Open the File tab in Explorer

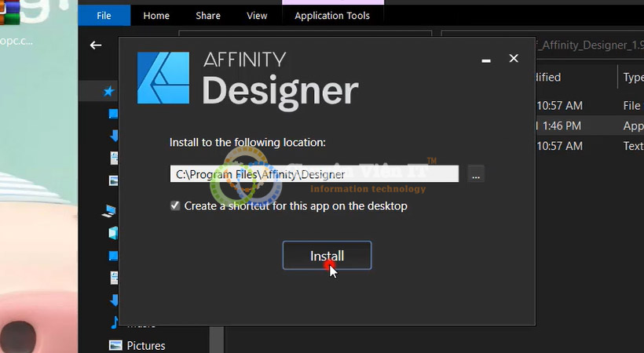point(104,16)
